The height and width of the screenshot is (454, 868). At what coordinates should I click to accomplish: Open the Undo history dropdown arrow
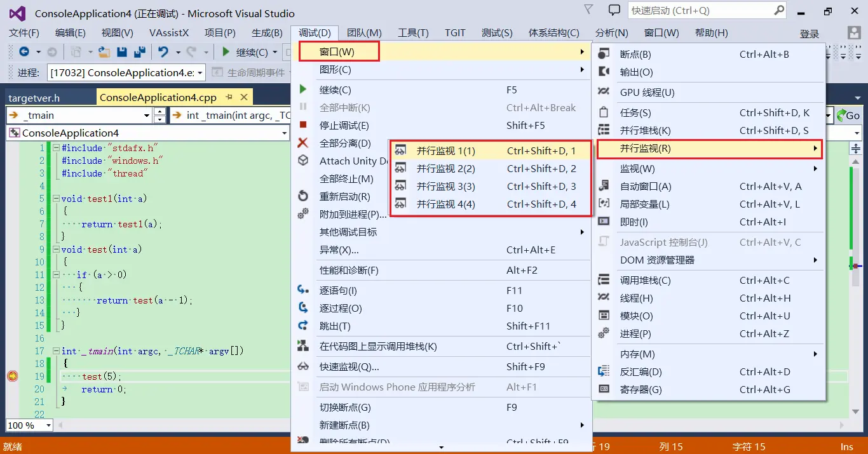click(177, 52)
